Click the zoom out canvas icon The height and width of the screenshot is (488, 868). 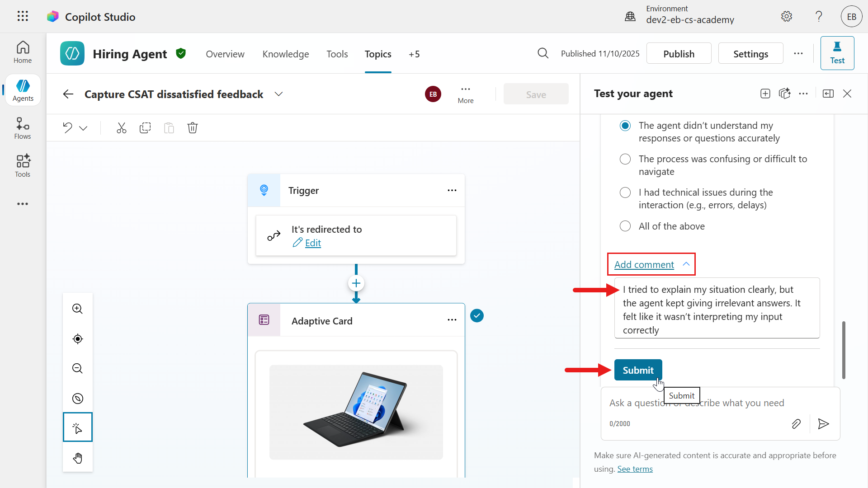pos(77,368)
